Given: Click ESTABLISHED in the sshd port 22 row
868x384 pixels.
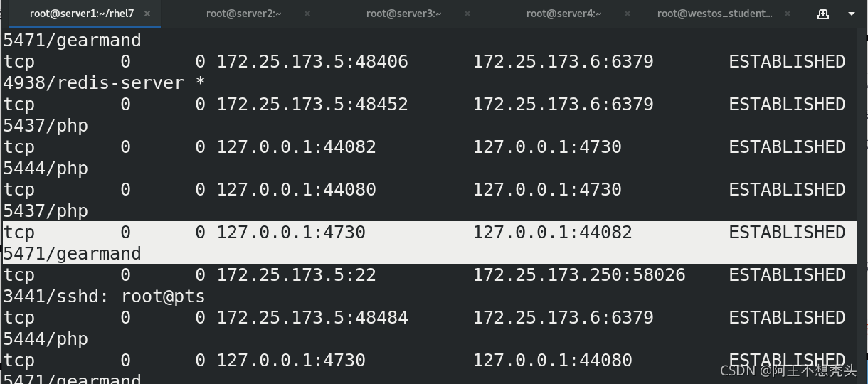Looking at the screenshot, I should point(787,275).
